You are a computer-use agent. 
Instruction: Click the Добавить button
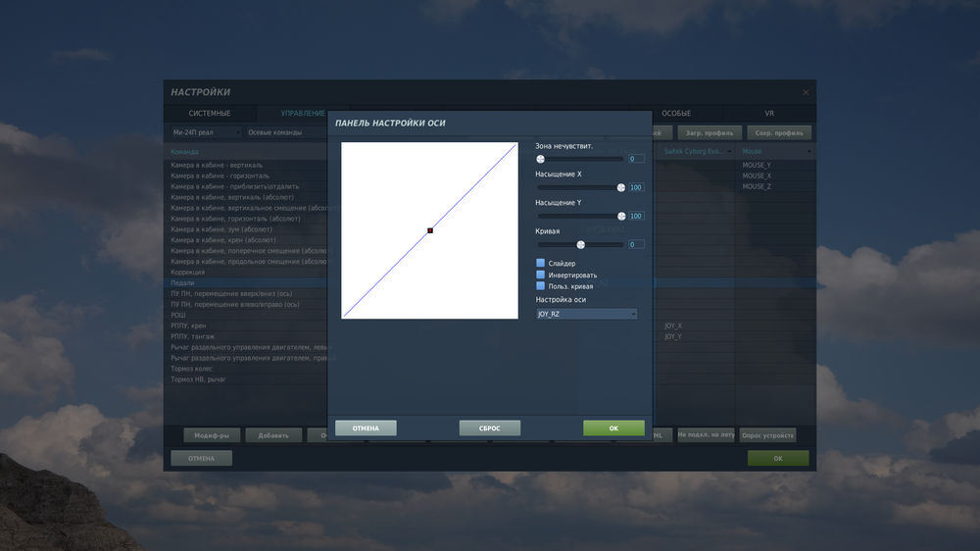point(273,435)
